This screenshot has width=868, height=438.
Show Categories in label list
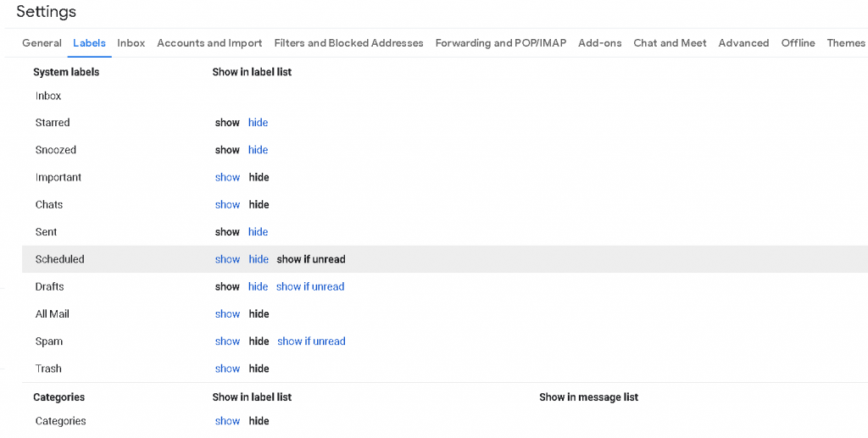pyautogui.click(x=227, y=421)
